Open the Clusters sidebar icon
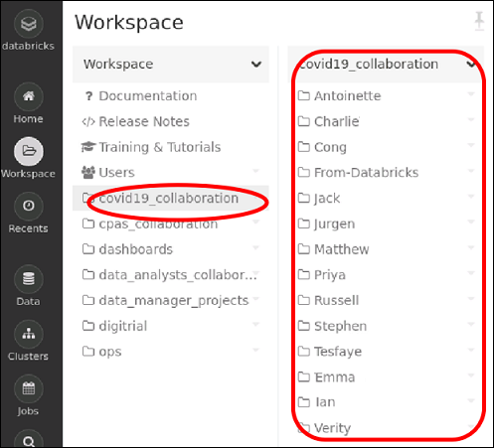The height and width of the screenshot is (448, 494). [x=29, y=334]
